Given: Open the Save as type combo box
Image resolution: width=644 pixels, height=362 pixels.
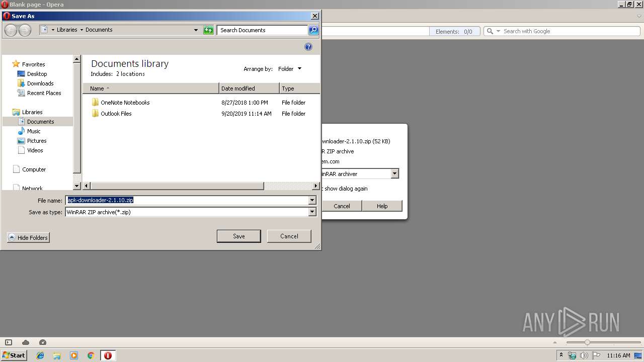Looking at the screenshot, I should tap(191, 212).
